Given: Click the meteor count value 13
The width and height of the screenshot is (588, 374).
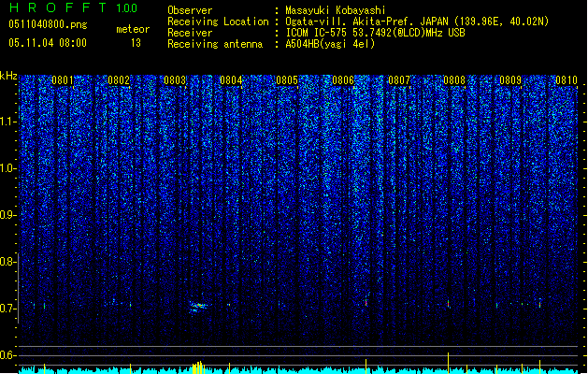Looking at the screenshot, I should 136,43.
